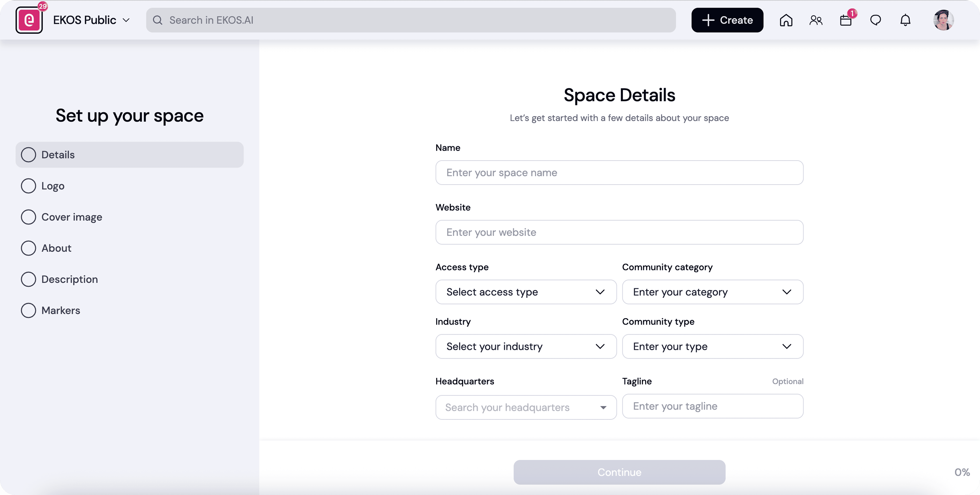Viewport: 980px width, 495px height.
Task: Click the search magnifier icon
Action: tap(157, 20)
